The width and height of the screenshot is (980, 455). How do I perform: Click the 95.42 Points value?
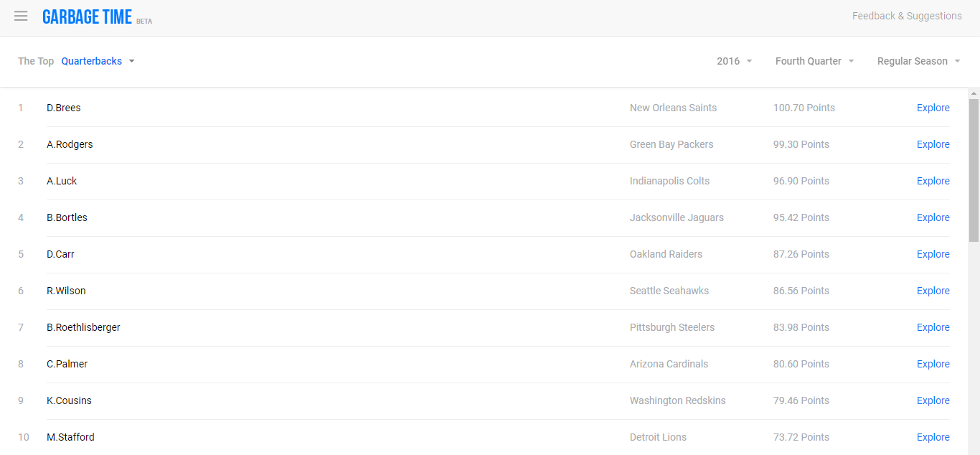coord(801,217)
